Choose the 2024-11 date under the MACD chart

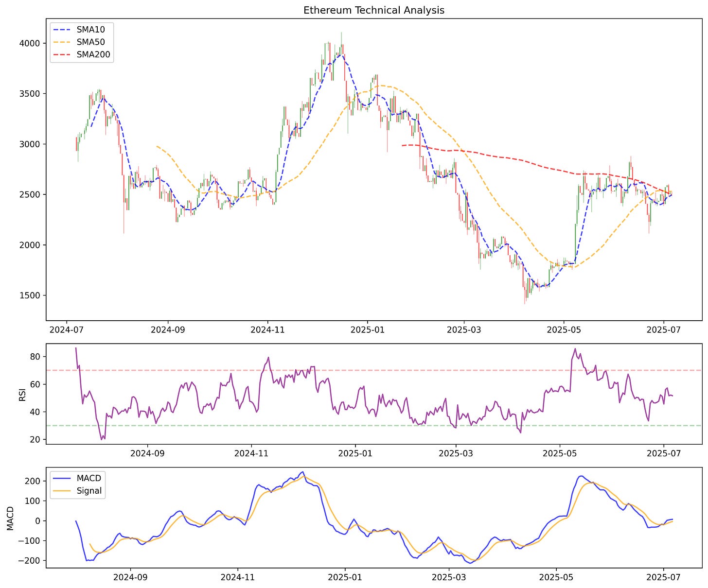(x=238, y=577)
